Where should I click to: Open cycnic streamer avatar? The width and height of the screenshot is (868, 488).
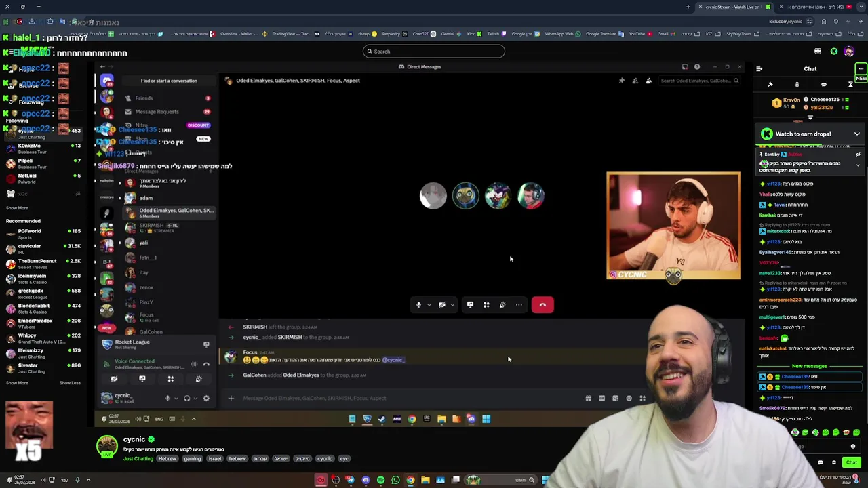click(x=107, y=447)
